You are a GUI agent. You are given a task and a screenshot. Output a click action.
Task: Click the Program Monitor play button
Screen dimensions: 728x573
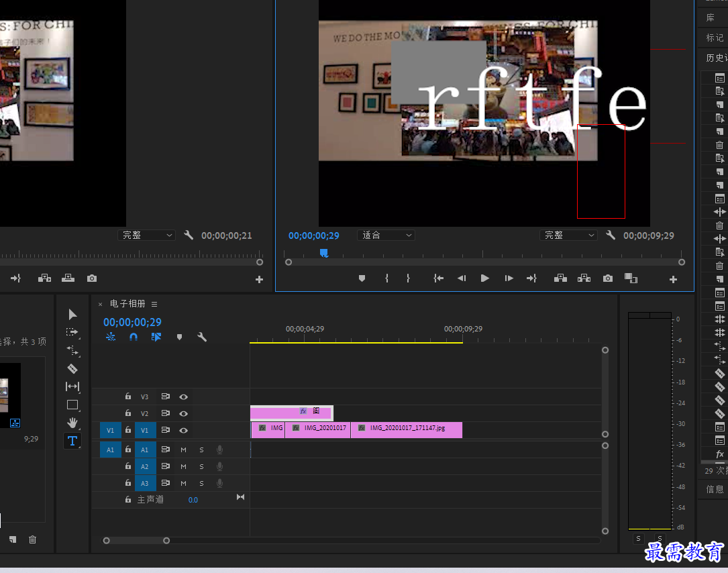484,278
